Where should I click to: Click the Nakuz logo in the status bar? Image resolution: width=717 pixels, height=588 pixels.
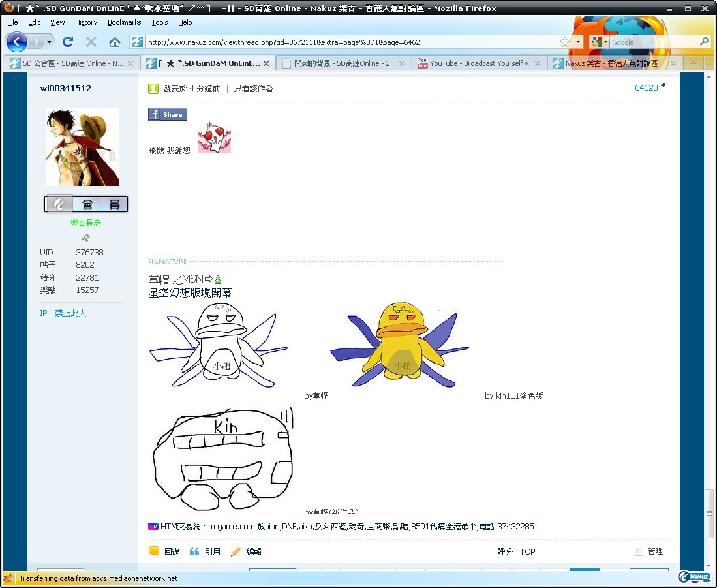[x=695, y=577]
